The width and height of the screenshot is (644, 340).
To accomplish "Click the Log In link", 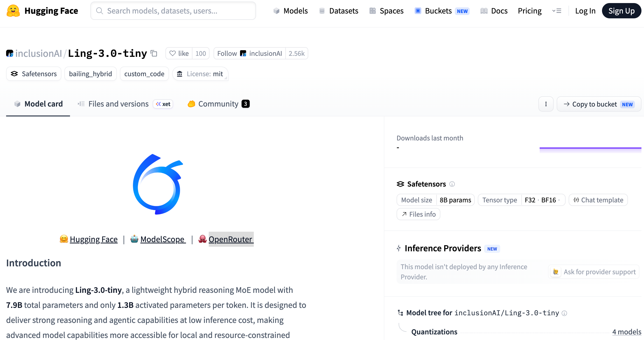I will click(x=585, y=11).
